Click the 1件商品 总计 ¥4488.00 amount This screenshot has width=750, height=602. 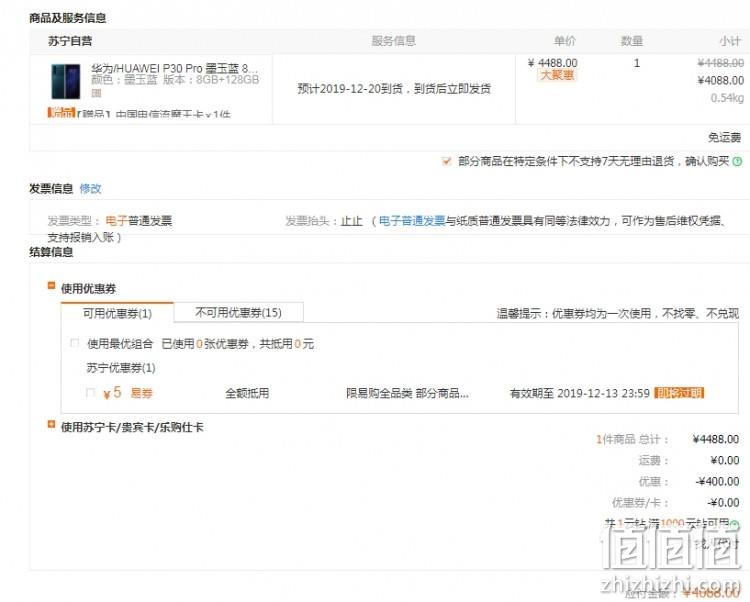pyautogui.click(x=716, y=439)
